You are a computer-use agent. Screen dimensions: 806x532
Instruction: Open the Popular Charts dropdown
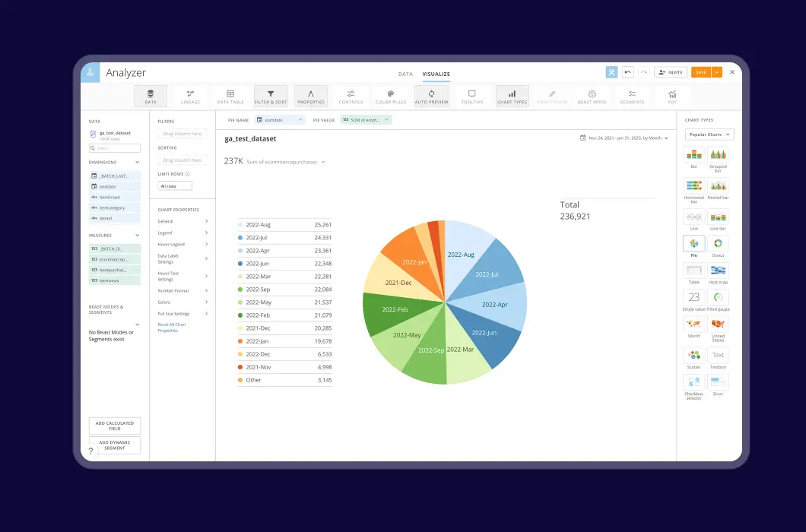click(708, 134)
